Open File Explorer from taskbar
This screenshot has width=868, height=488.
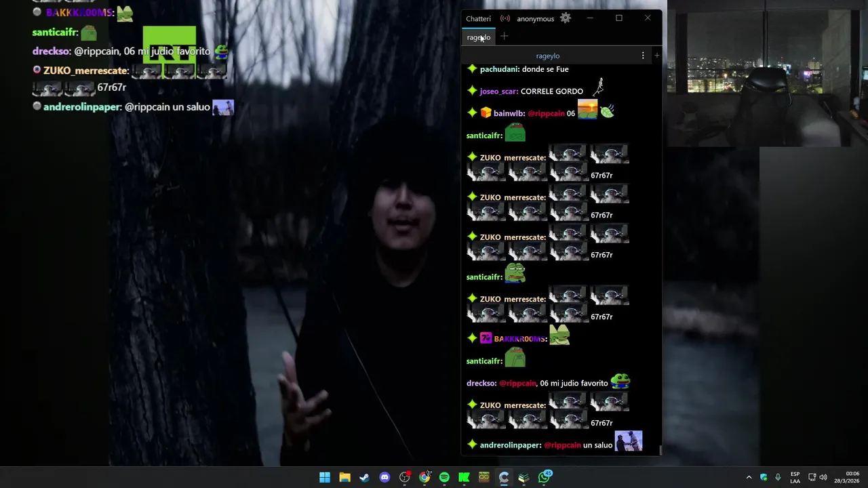pos(344,477)
